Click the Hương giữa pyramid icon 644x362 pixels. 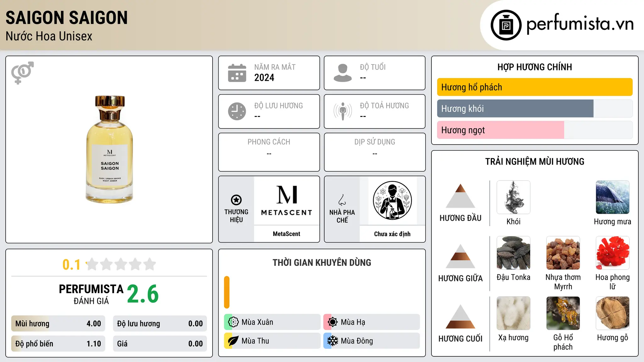[x=460, y=256]
